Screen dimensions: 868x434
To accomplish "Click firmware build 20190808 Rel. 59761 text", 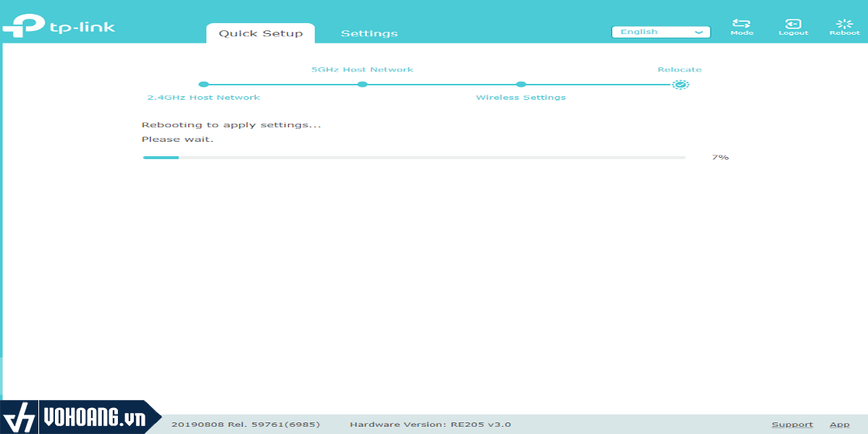I will tap(245, 425).
